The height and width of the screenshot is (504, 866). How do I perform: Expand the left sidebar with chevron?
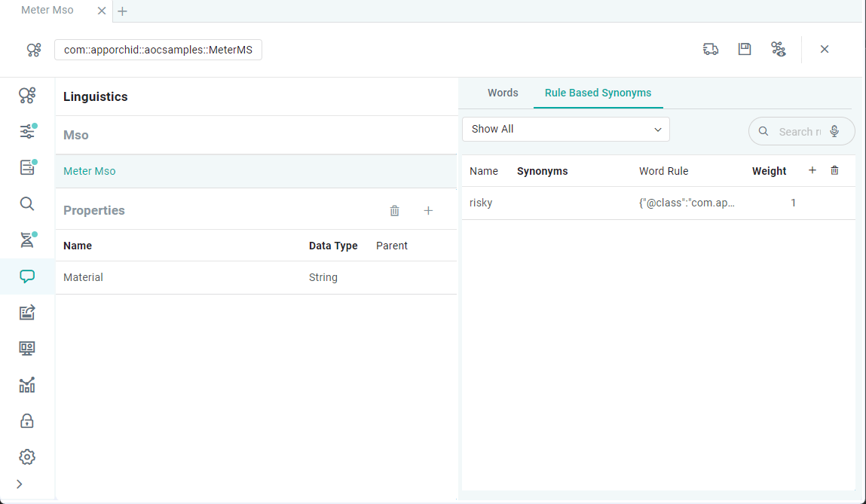pyautogui.click(x=20, y=484)
